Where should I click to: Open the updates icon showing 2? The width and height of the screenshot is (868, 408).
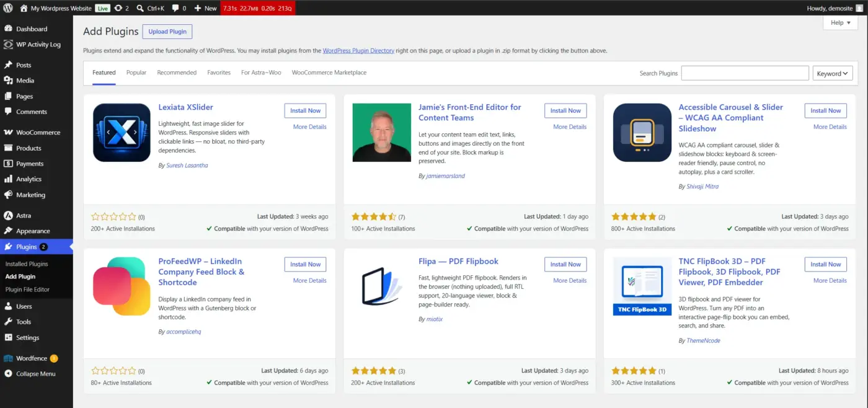118,8
